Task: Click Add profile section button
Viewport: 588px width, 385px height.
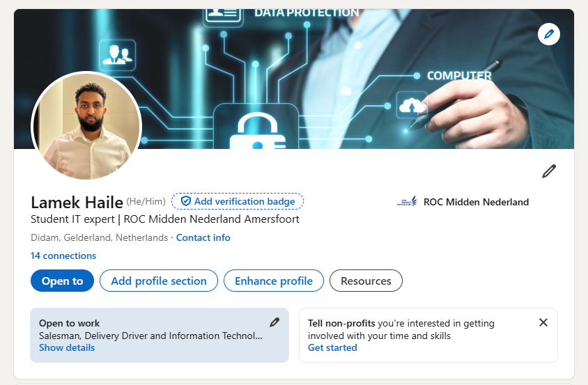Action: pyautogui.click(x=159, y=281)
